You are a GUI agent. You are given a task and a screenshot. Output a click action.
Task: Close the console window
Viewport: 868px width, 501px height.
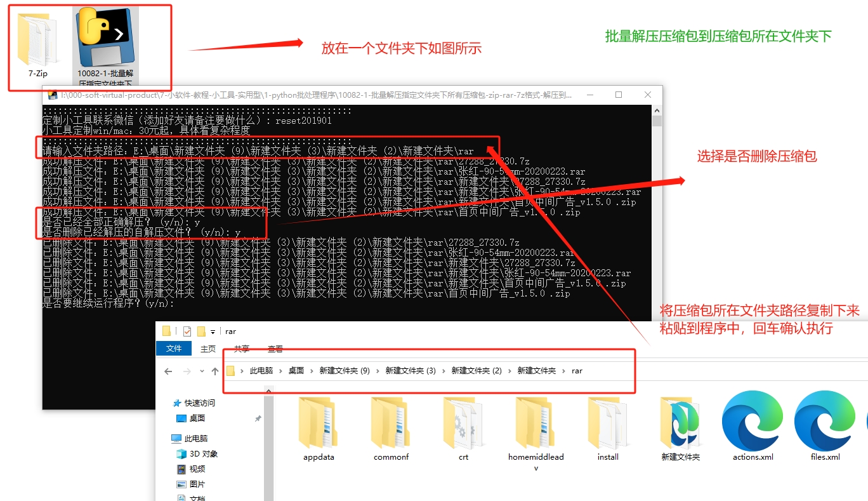pyautogui.click(x=648, y=95)
